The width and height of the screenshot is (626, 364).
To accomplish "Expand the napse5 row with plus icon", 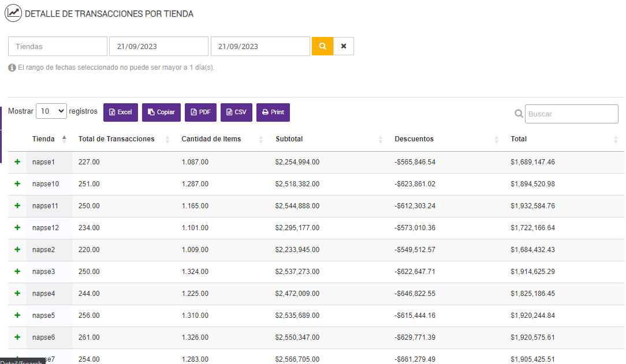I will coord(17,316).
